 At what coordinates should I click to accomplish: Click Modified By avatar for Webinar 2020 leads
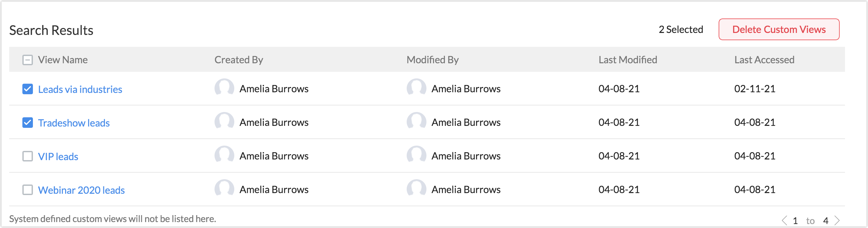point(416,189)
